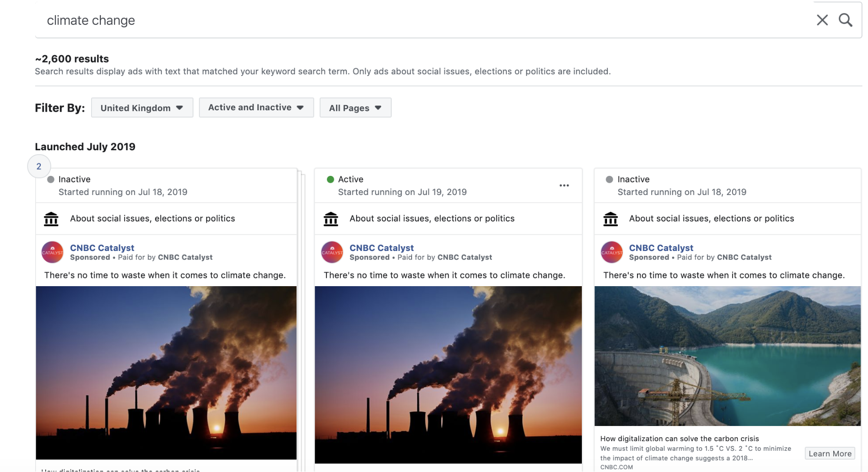Open the All Pages filter dropdown
Viewport: 868px width, 472px height.
[355, 108]
